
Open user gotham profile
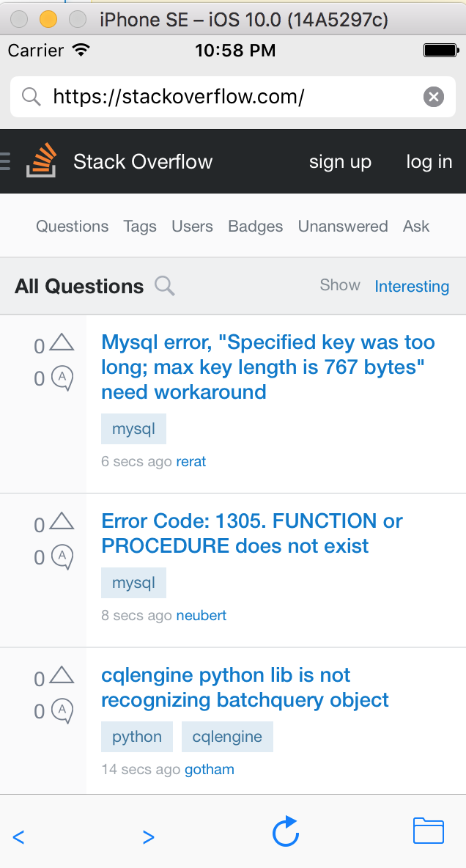[x=210, y=770]
